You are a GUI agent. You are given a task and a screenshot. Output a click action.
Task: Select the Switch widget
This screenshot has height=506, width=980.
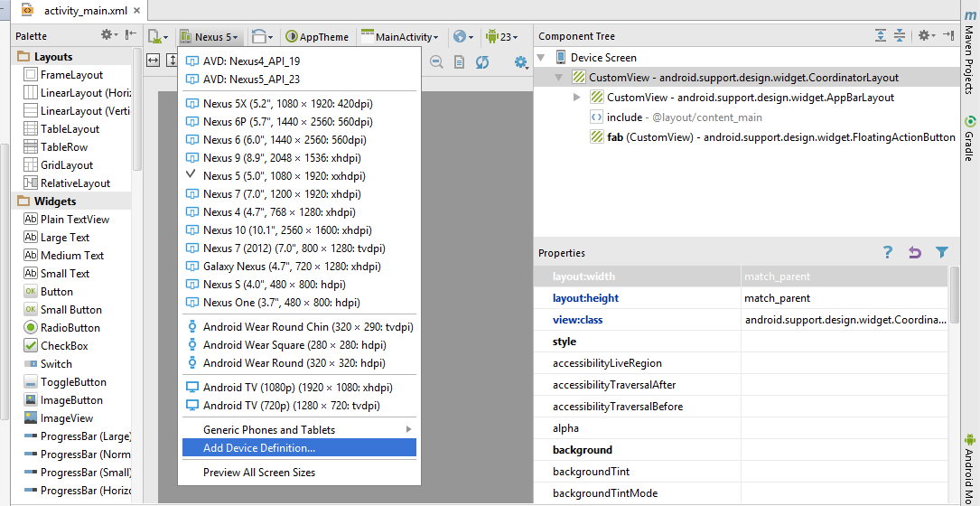tap(56, 364)
